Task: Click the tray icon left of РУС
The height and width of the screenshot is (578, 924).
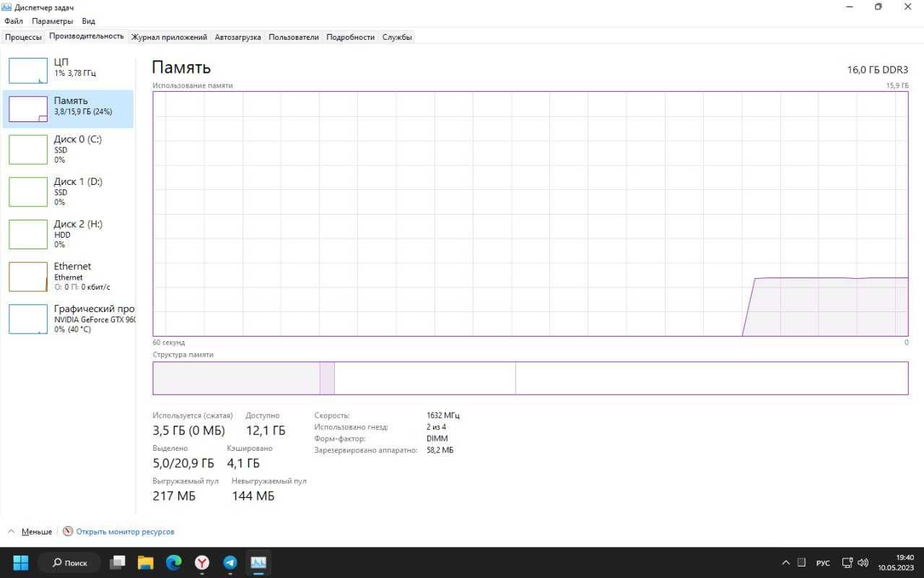Action: [801, 563]
